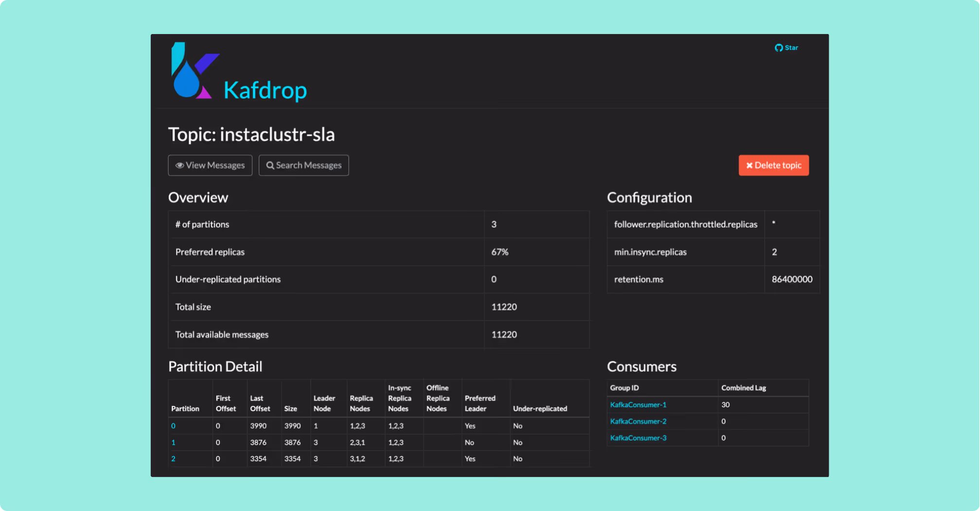This screenshot has width=980, height=511.
Task: Click the Combined Lag value 30
Action: [x=725, y=405]
